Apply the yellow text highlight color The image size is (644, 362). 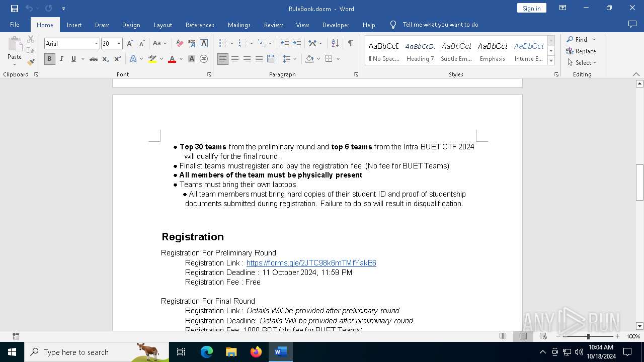tap(152, 59)
